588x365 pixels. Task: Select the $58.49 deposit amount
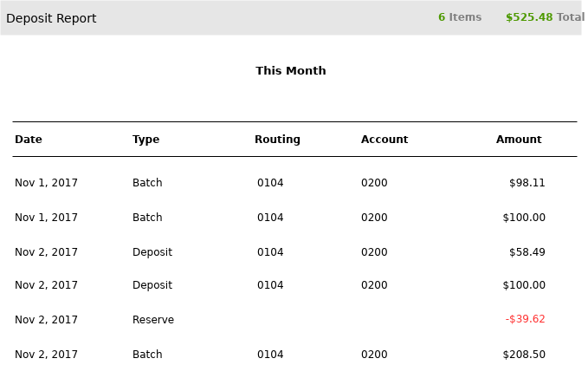click(x=527, y=252)
